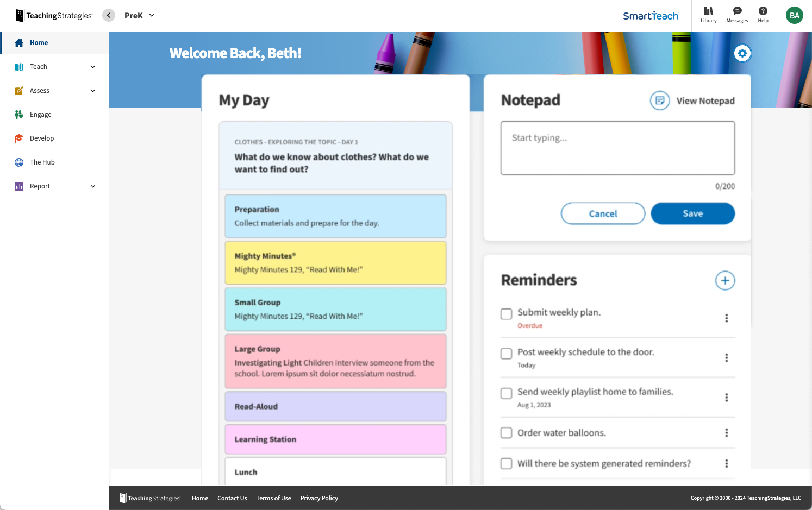Open Messages from the top navigation
This screenshot has width=812, height=510.
(x=737, y=15)
